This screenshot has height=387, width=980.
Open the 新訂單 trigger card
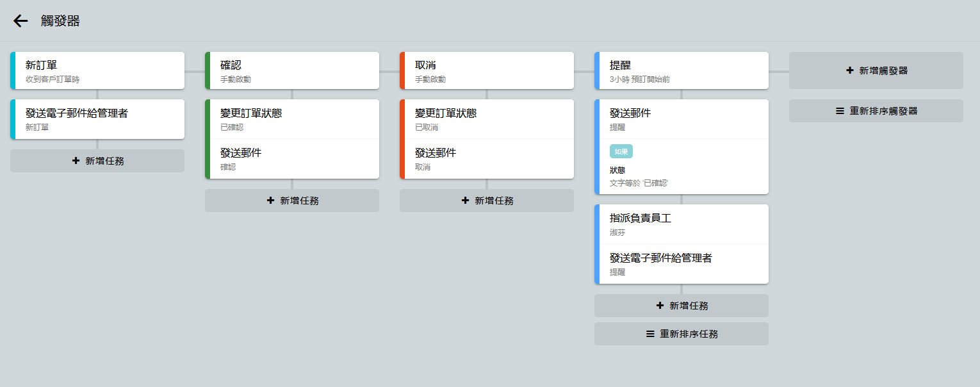pyautogui.click(x=97, y=70)
